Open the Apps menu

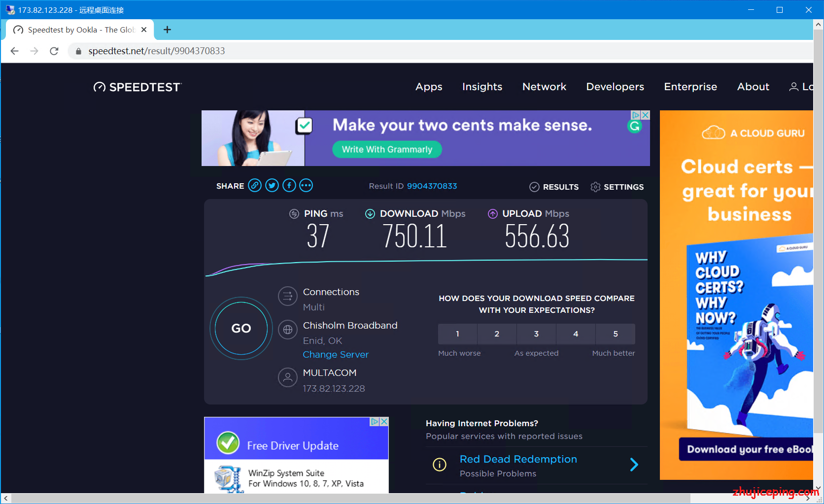click(429, 87)
